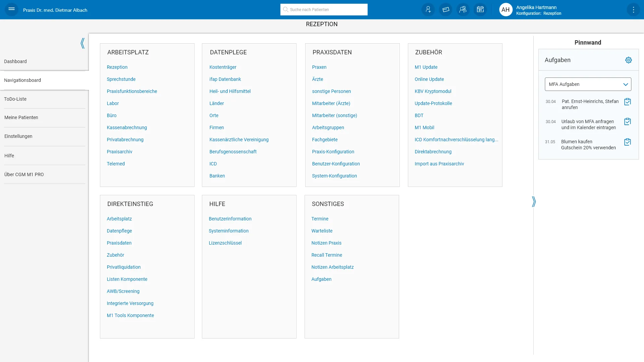Open Privatliquidation under Direkteinstieg
This screenshot has height=362, width=644.
124,267
